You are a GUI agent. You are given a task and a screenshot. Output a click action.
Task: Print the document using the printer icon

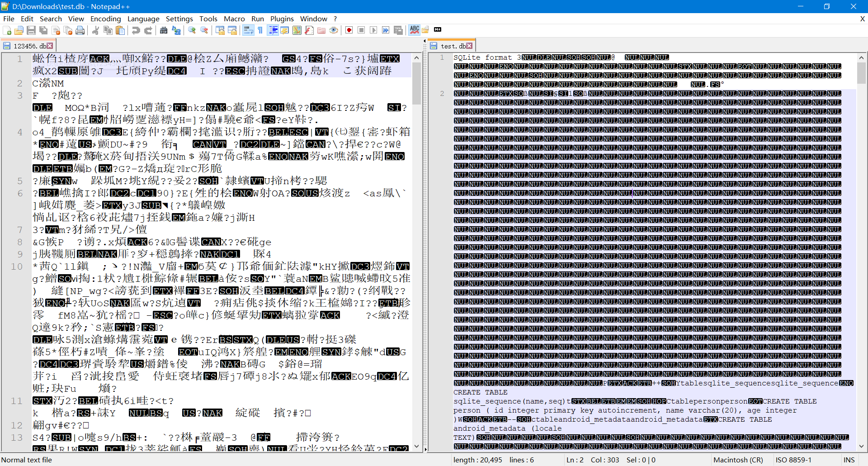(80, 30)
